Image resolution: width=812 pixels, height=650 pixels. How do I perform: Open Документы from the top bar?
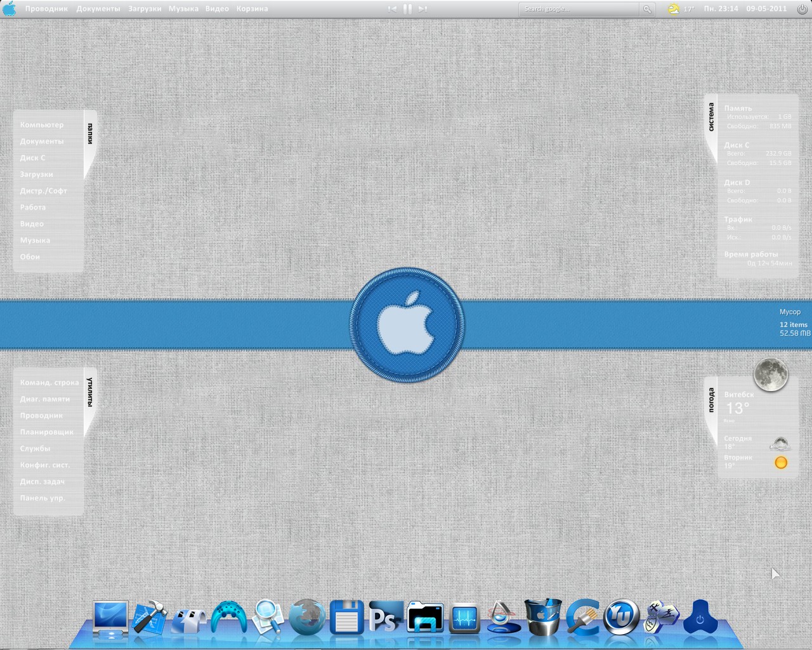coord(98,9)
